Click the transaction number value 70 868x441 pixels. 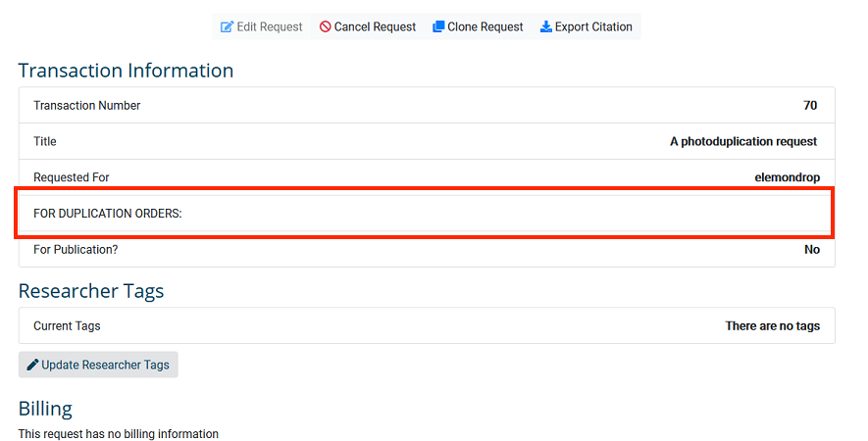(810, 105)
